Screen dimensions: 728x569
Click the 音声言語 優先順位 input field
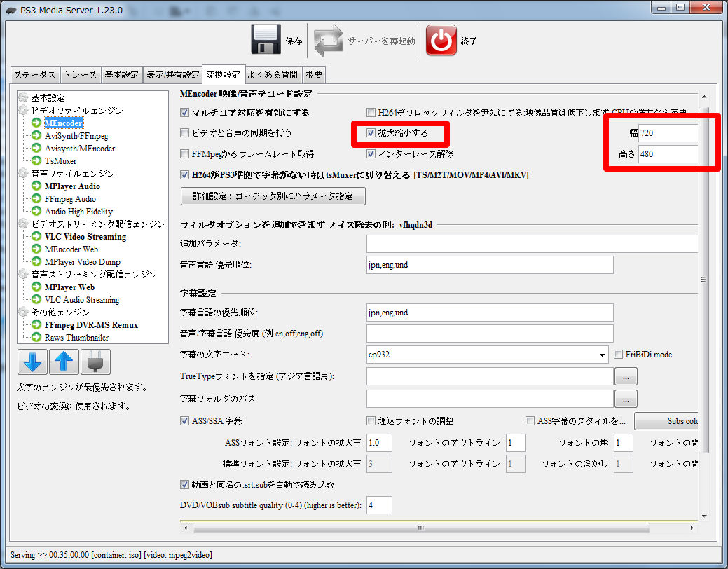[x=490, y=265]
